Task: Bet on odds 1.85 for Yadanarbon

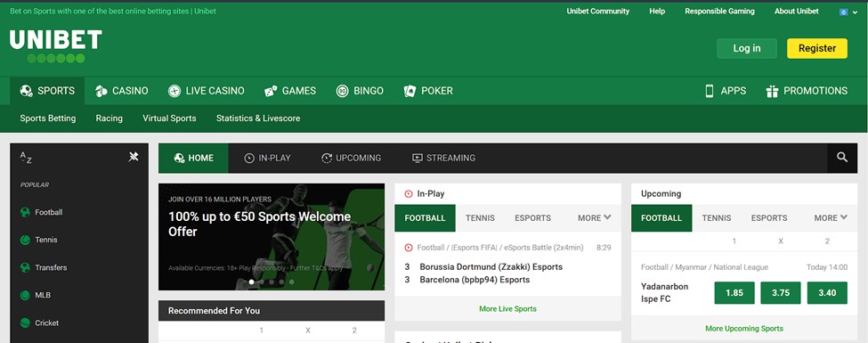Action: coord(734,292)
